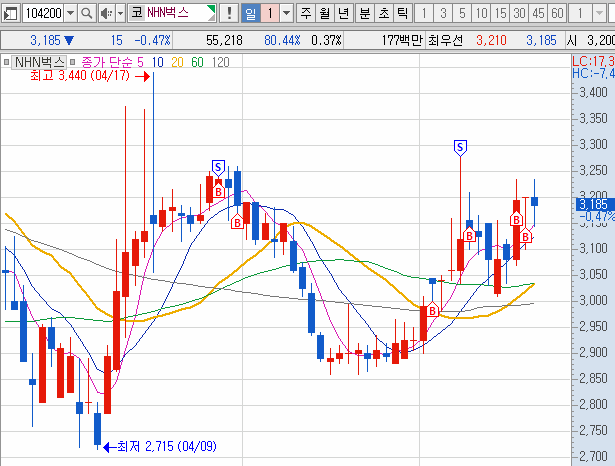Click the 60 interval button
This screenshot has width=615, height=466.
tap(556, 13)
